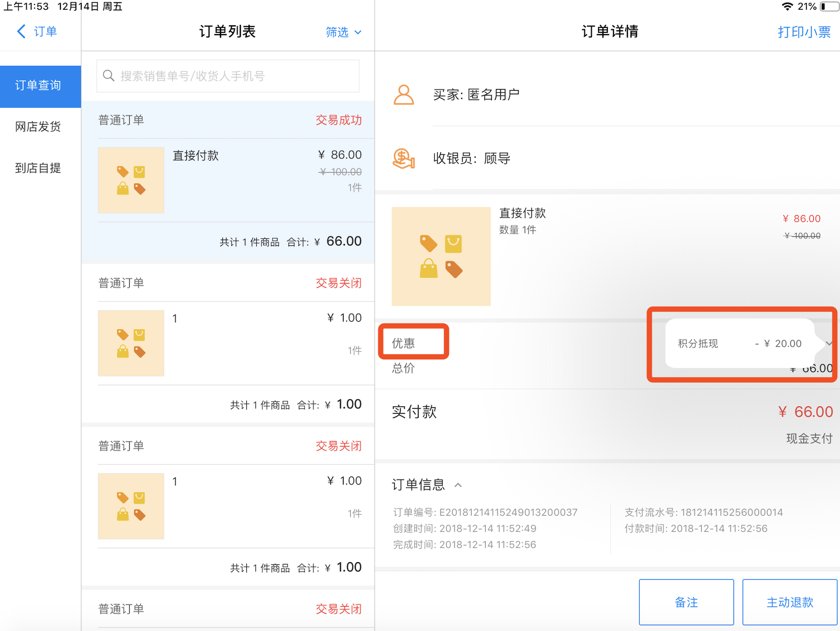The width and height of the screenshot is (840, 631).
Task: Tap the cashier money icon
Action: click(403, 158)
